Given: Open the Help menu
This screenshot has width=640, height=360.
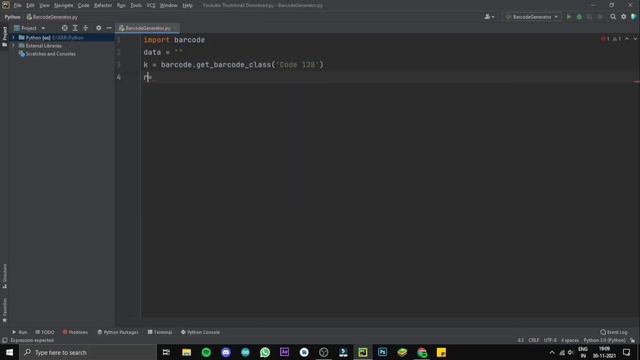Looking at the screenshot, I should 187,5.
